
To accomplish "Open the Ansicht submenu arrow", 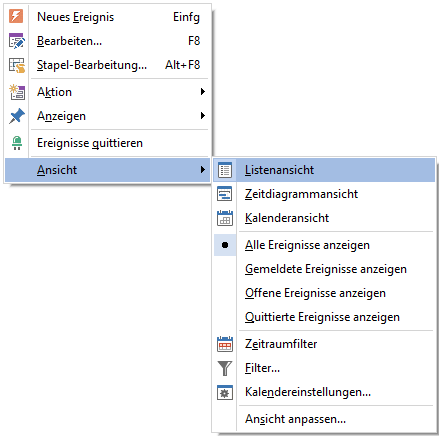I will pos(203,170).
